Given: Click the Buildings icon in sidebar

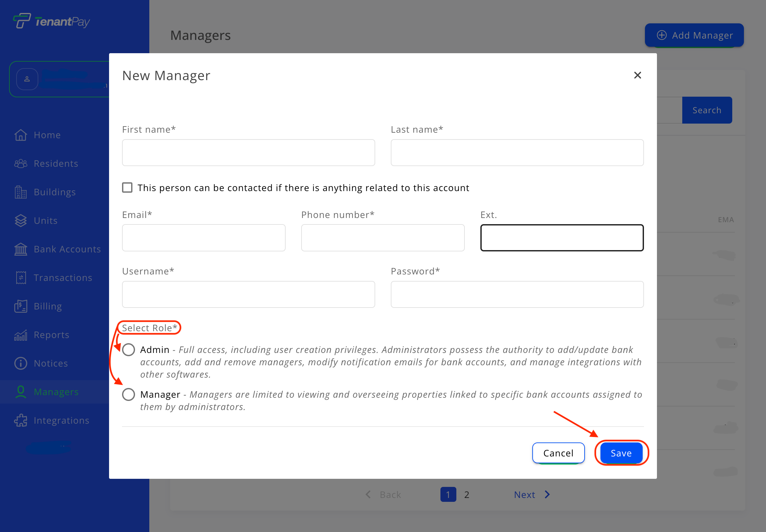Looking at the screenshot, I should pos(21,192).
